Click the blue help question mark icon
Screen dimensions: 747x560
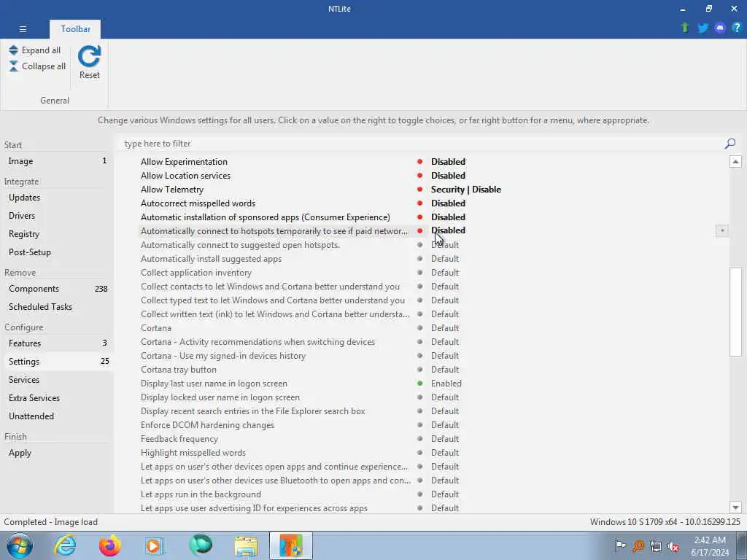[737, 28]
